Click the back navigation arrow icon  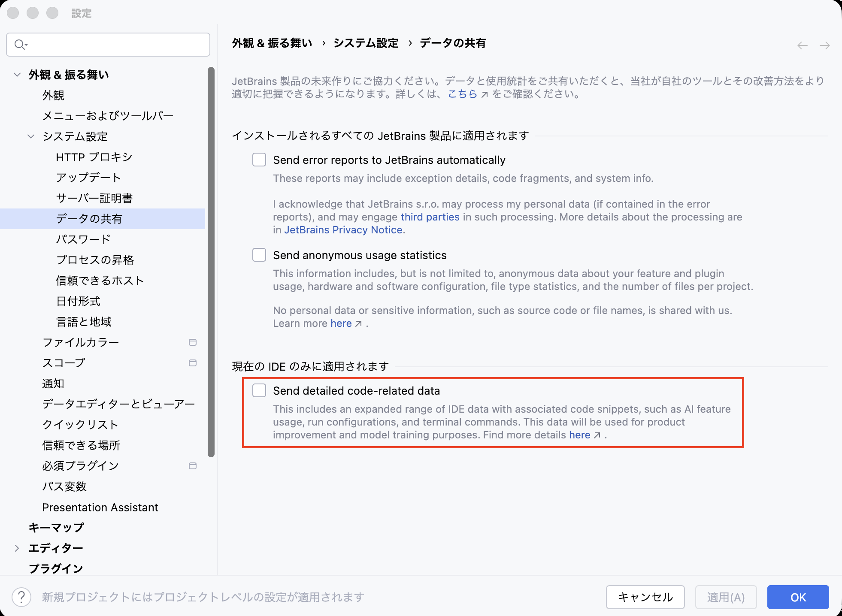tap(802, 45)
